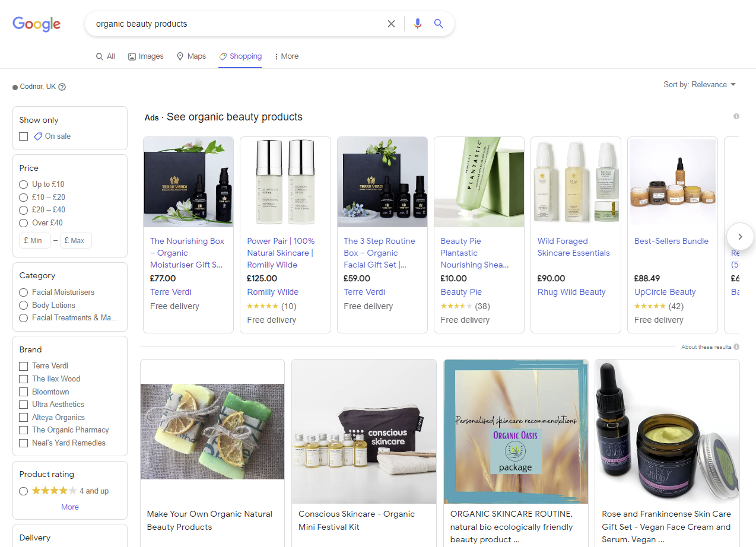
Task: Check the Terre Verdi brand filter
Action: 23,365
